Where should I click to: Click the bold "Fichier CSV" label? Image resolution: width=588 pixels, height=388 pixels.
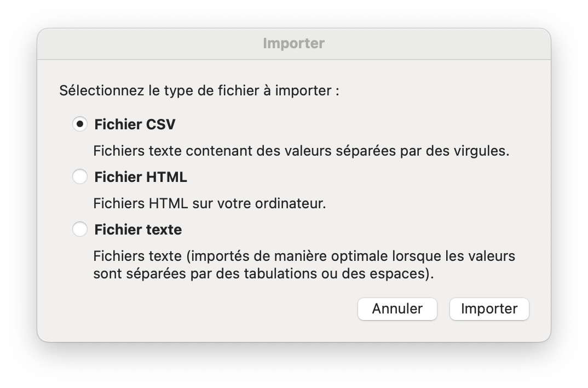coord(135,124)
